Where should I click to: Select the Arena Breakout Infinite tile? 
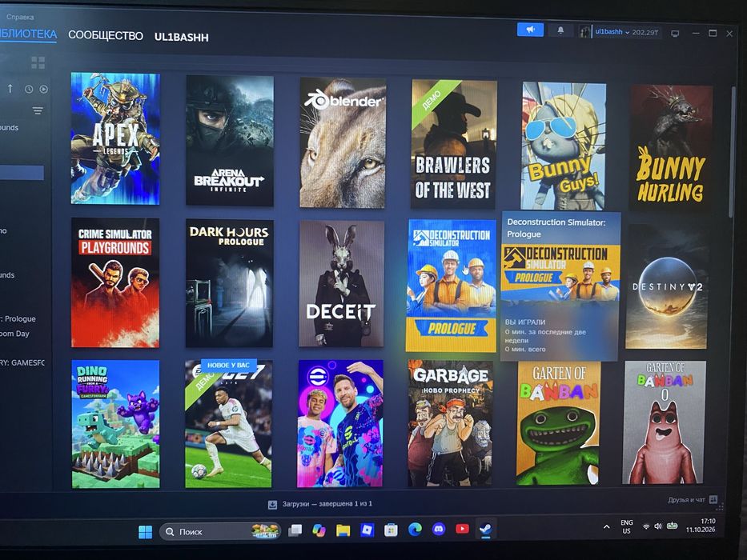pos(230,141)
